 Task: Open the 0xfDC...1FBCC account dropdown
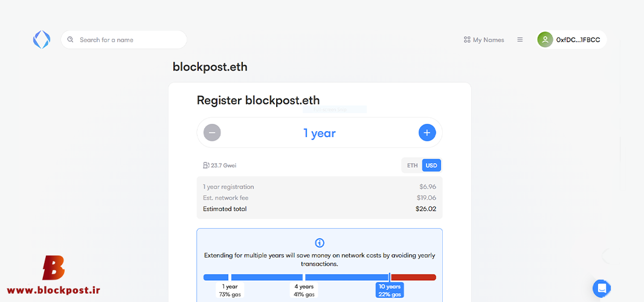(572, 39)
